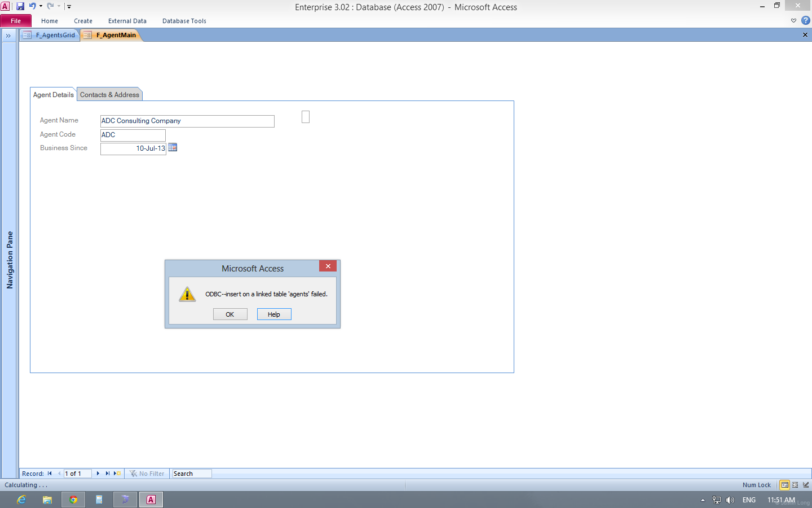This screenshot has width=812, height=508.
Task: Click the taskbar clock 11:51 AM
Action: click(781, 500)
